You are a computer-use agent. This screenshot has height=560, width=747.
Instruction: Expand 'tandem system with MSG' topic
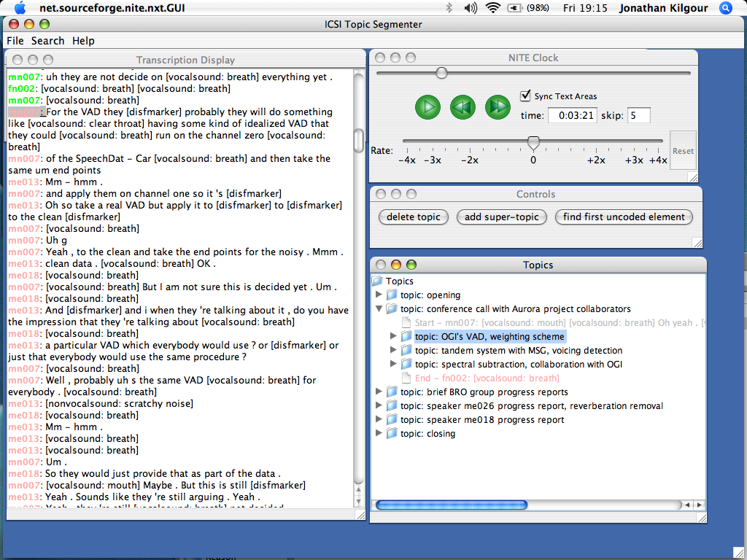393,350
